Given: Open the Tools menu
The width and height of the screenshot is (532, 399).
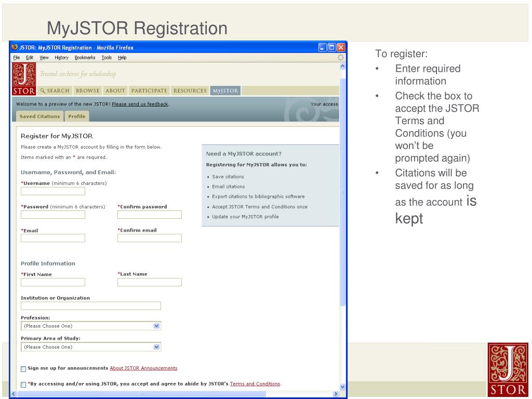Looking at the screenshot, I should (x=107, y=58).
